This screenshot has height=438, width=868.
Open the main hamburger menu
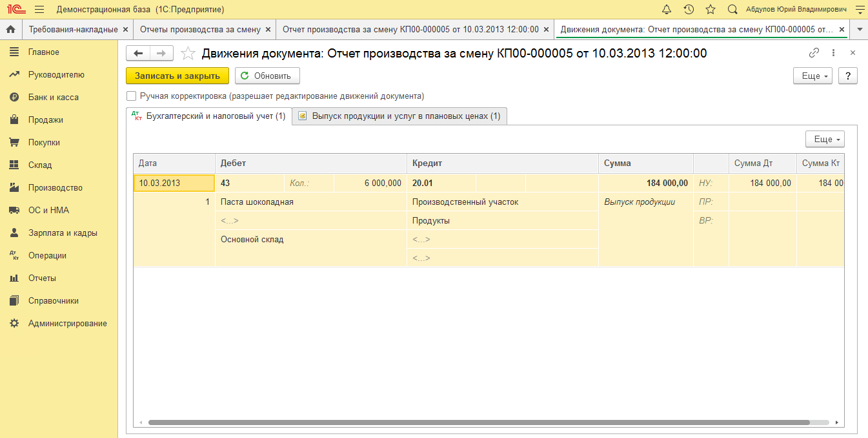(x=39, y=10)
